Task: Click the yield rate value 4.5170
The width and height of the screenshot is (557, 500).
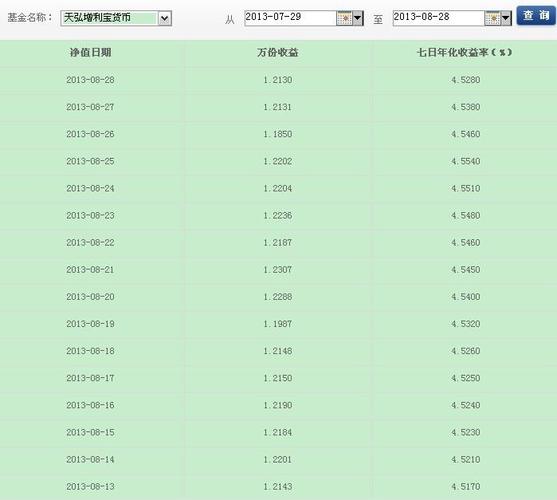Action: [x=466, y=487]
